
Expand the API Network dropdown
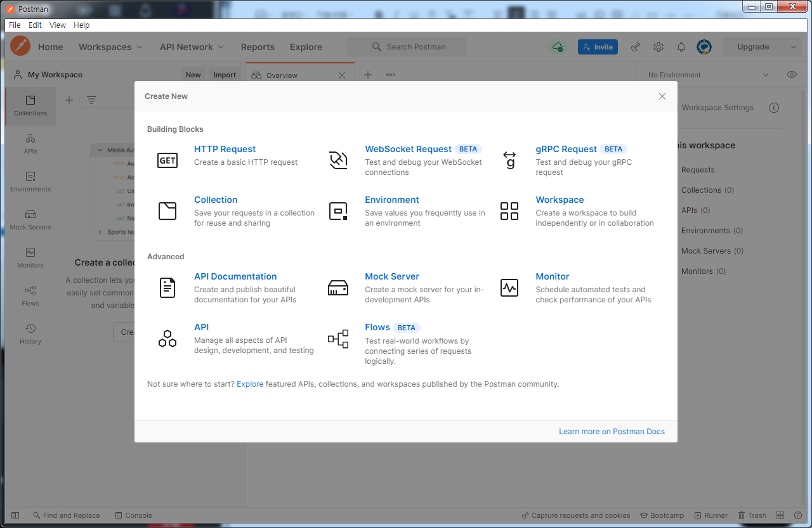(192, 47)
